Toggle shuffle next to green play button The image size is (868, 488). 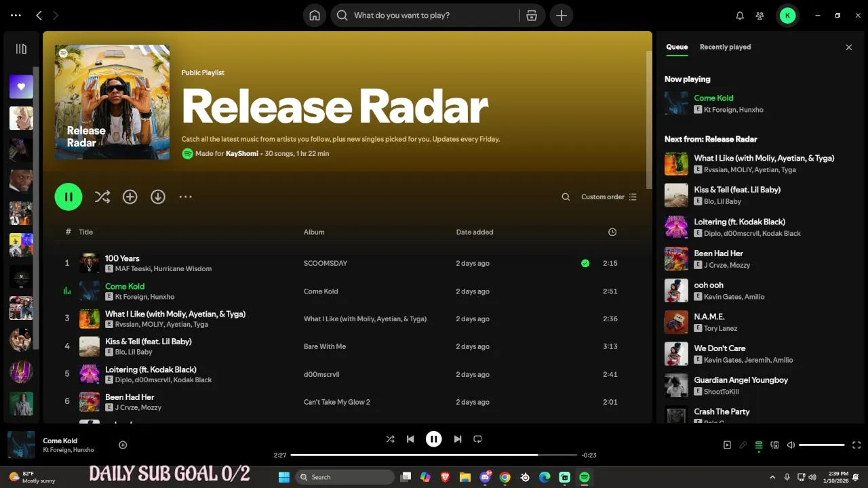(102, 197)
